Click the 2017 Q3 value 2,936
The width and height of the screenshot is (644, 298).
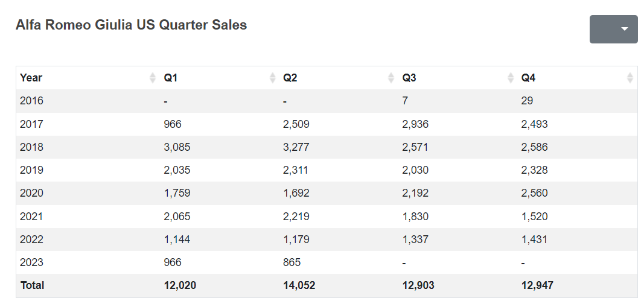pyautogui.click(x=415, y=124)
